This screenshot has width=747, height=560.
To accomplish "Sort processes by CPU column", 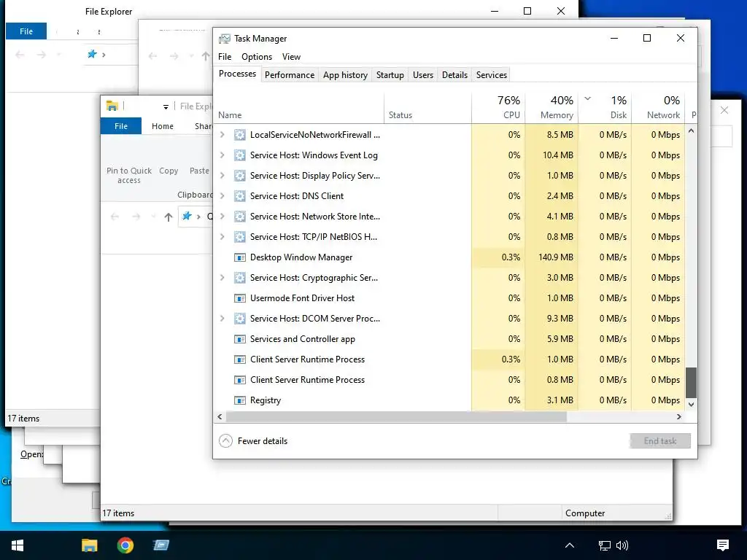I will [x=498, y=107].
